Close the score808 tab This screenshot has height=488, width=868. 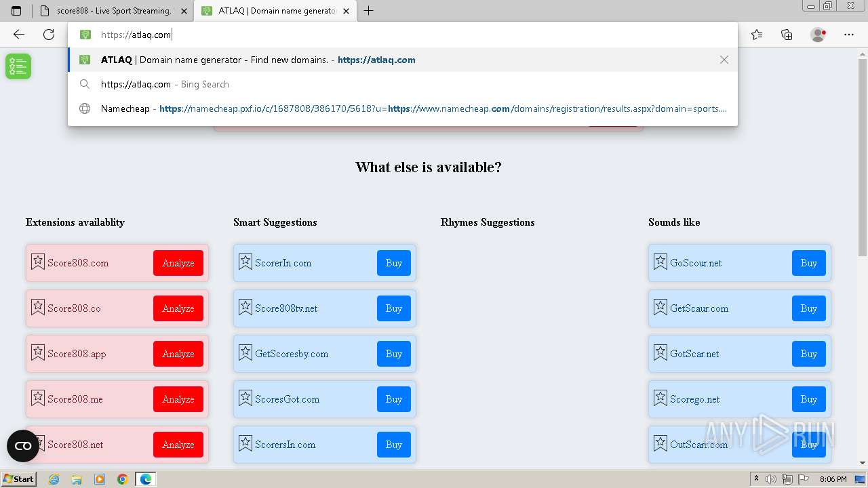[x=183, y=11]
